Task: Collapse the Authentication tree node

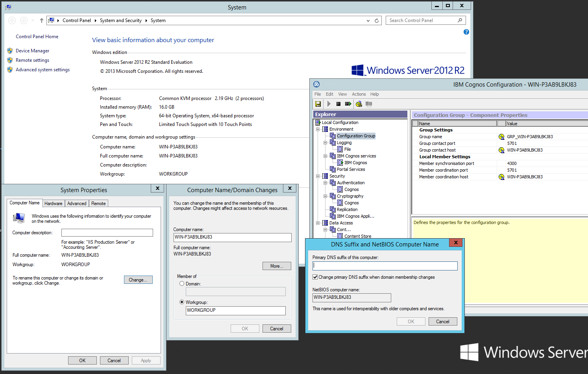Action: click(x=325, y=183)
